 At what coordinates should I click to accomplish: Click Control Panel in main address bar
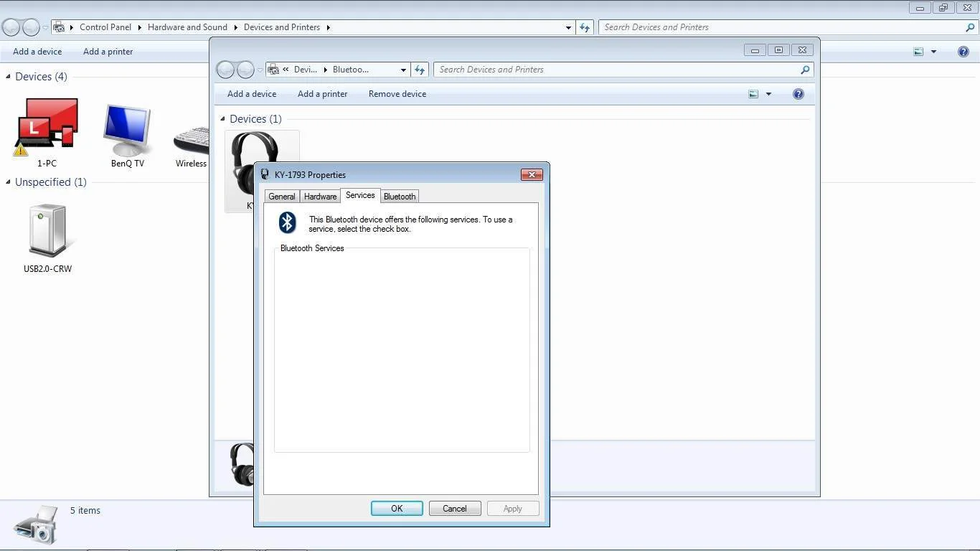[105, 27]
